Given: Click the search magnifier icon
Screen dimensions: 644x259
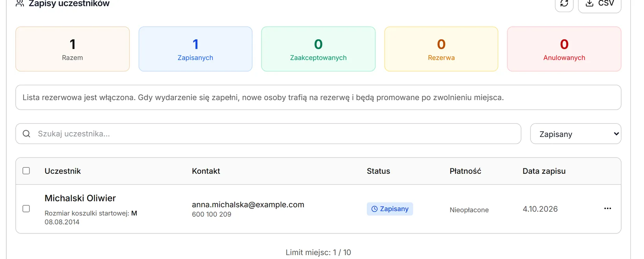Looking at the screenshot, I should coord(26,134).
